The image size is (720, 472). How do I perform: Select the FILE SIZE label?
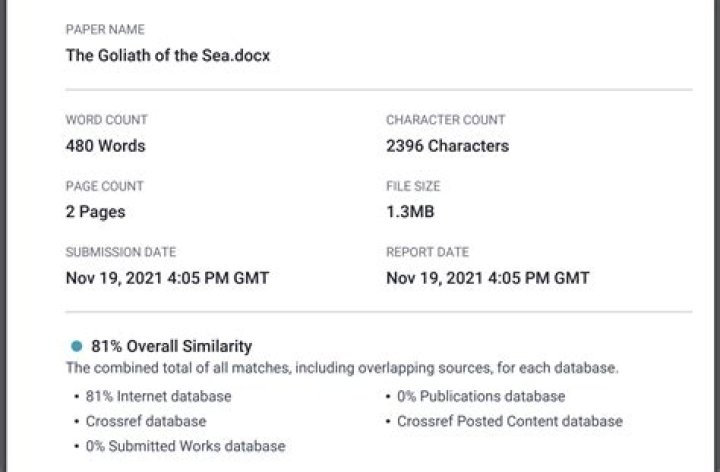413,186
